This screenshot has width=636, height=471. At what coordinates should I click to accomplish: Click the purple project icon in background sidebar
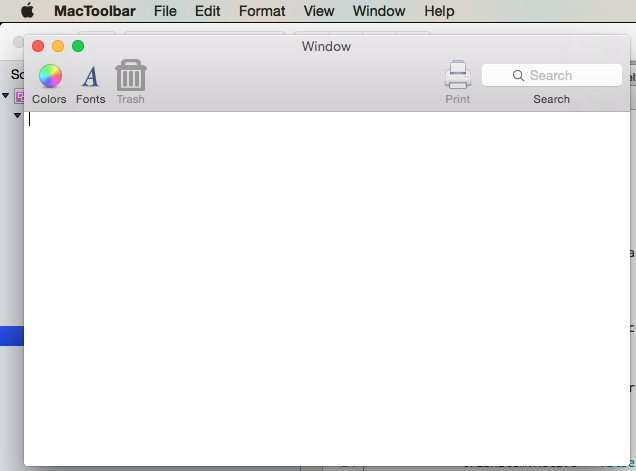tap(19, 96)
